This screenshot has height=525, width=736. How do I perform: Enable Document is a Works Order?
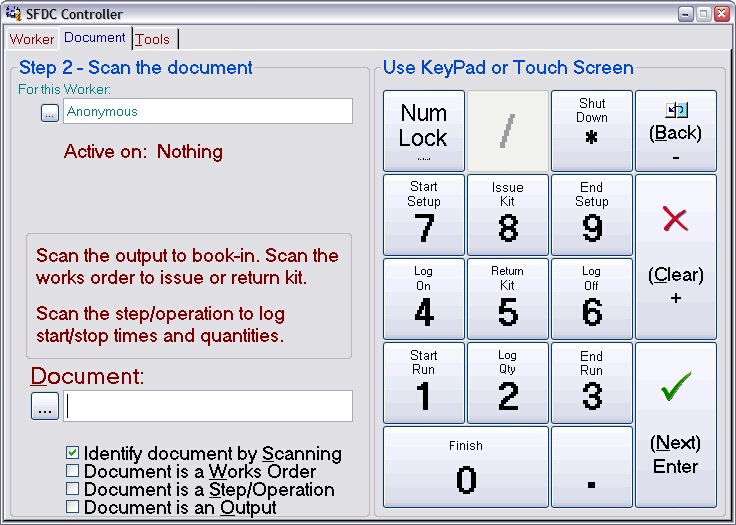[191, 471]
